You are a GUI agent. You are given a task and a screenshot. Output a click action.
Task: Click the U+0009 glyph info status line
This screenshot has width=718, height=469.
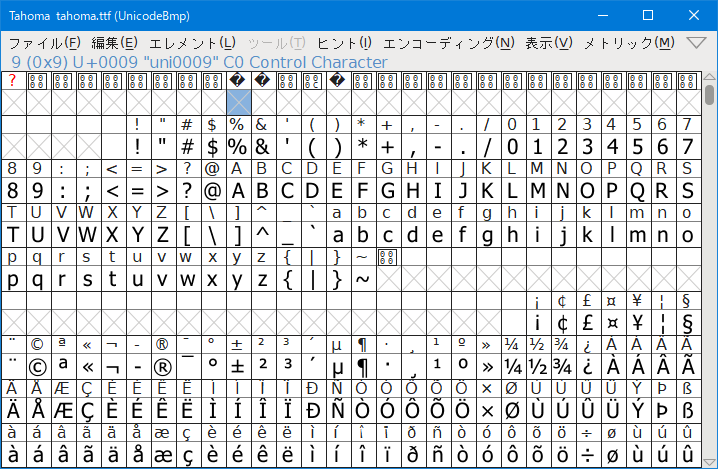(x=200, y=62)
